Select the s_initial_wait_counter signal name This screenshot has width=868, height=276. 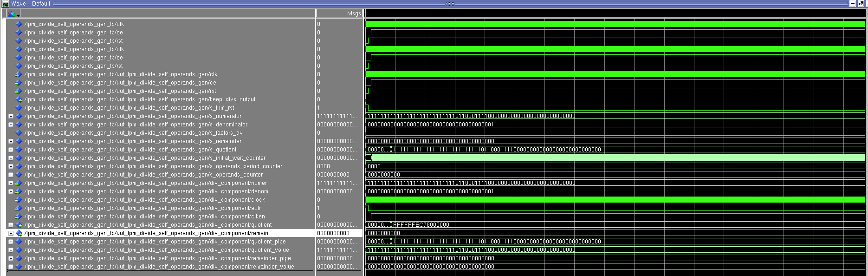click(x=145, y=158)
